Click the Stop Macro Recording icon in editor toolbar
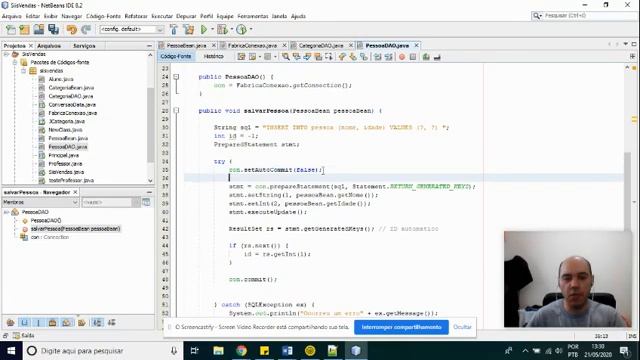The height and width of the screenshot is (360, 640). point(413,57)
